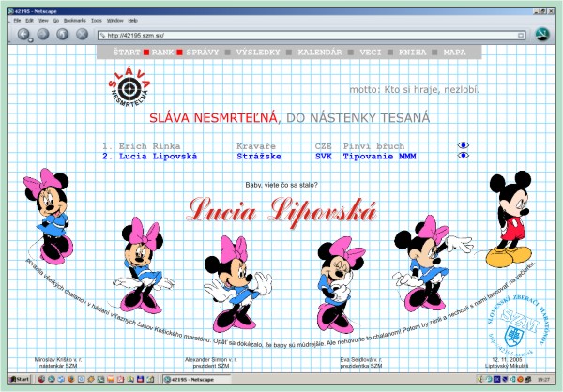Select the '2. Lucia Lipovská' entry
Image resolution: width=563 pixels, height=392 pixels.
tap(149, 157)
